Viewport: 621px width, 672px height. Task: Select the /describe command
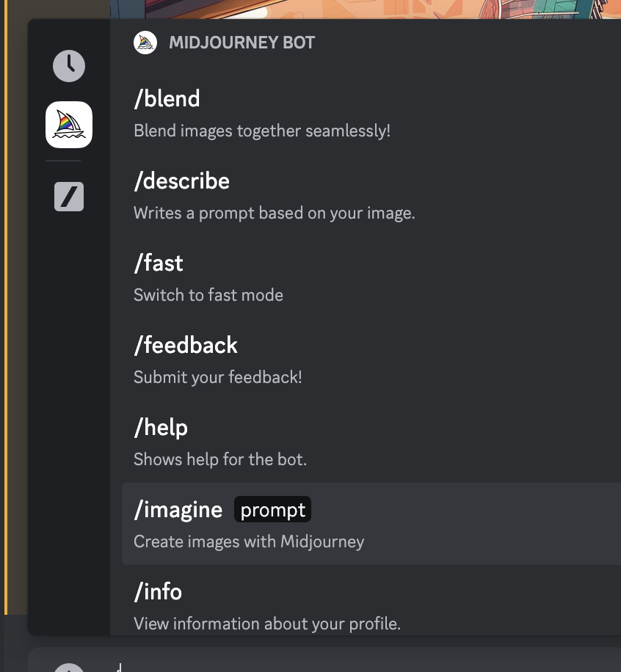[371, 195]
